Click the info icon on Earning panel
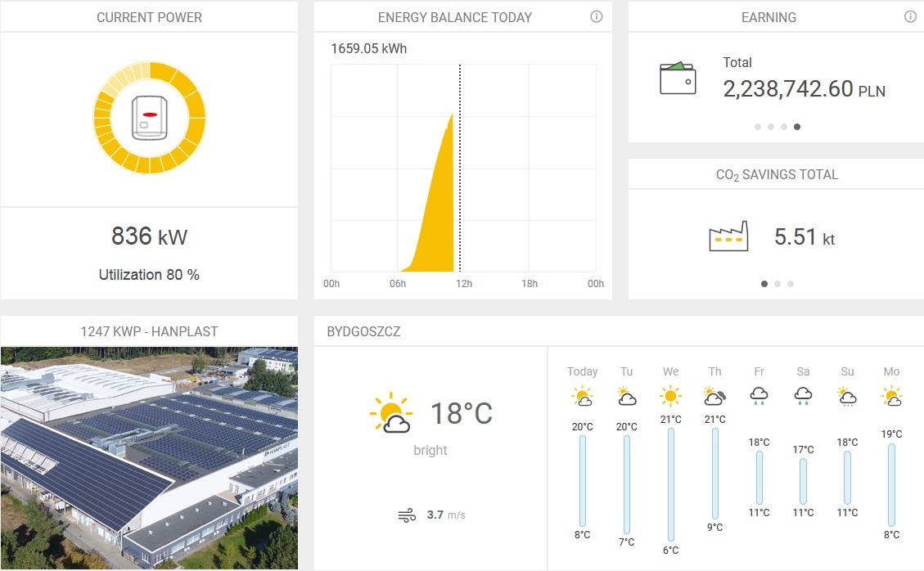Viewport: 924px width, 571px height. [910, 17]
